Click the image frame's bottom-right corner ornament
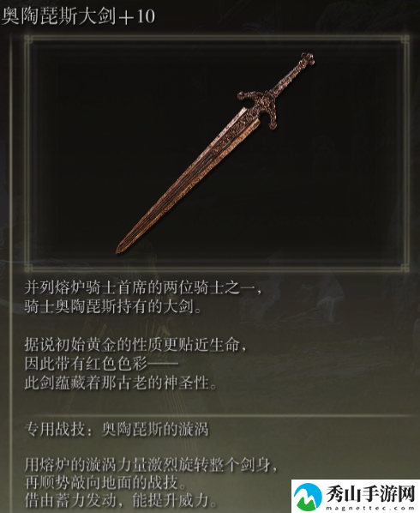The height and width of the screenshot is (513, 420). click(x=405, y=268)
